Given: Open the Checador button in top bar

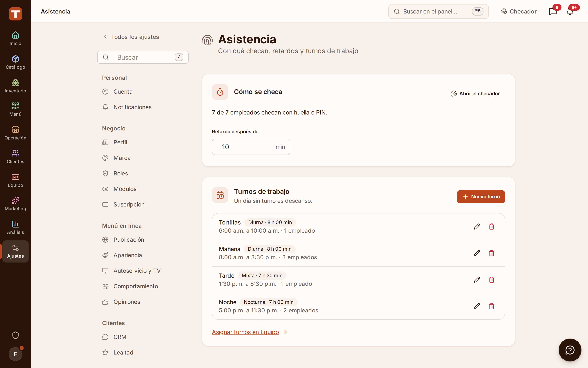Looking at the screenshot, I should pos(519,11).
